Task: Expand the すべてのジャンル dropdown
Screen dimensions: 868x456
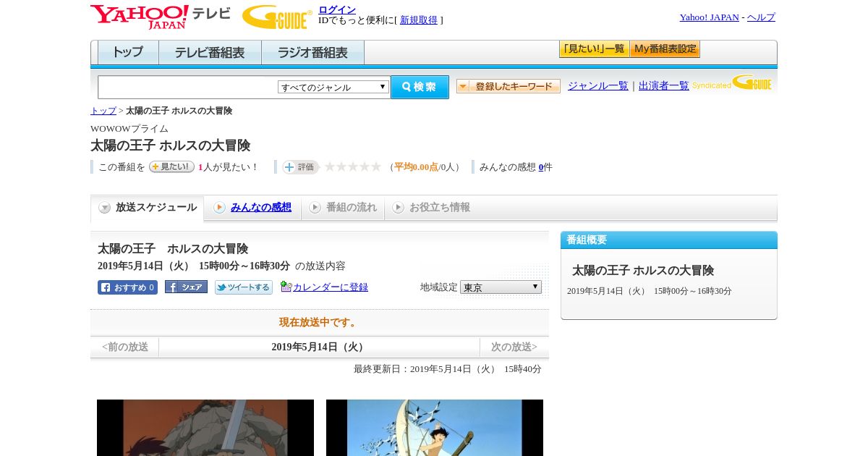Action: (333, 87)
